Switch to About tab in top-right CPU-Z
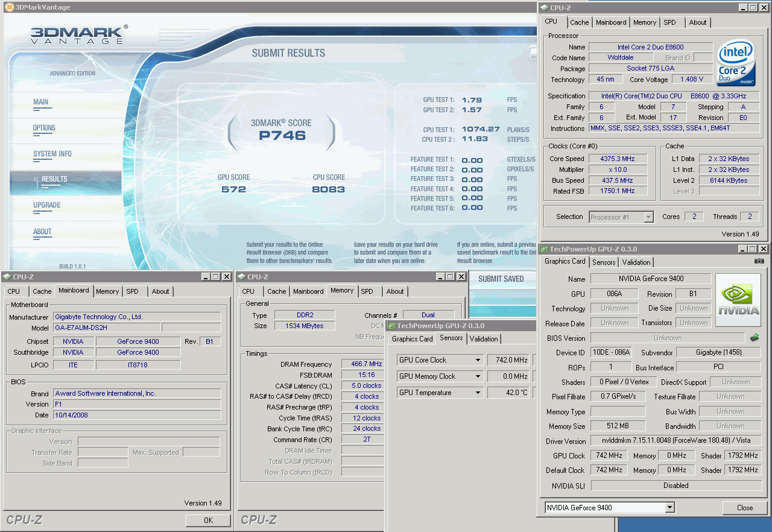Screen dimensions: 772x532 tap(698, 22)
